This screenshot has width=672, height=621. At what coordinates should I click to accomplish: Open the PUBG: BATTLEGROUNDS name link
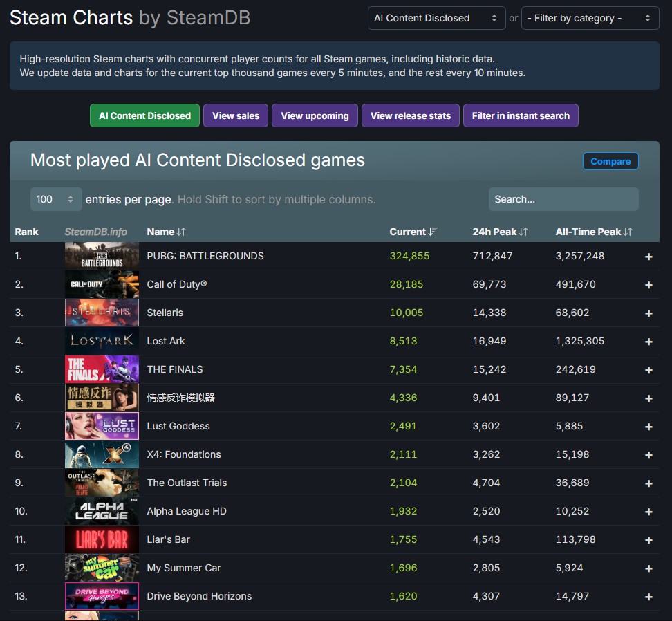click(205, 256)
